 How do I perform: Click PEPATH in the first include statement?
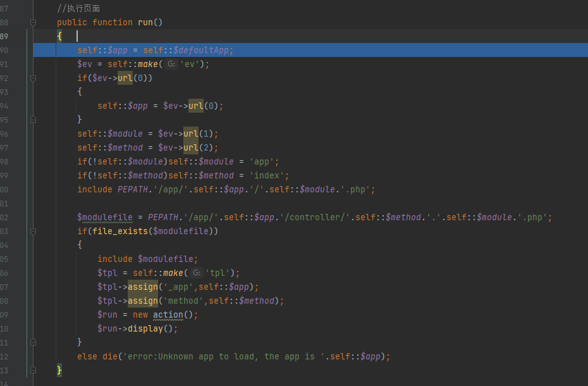pos(133,190)
